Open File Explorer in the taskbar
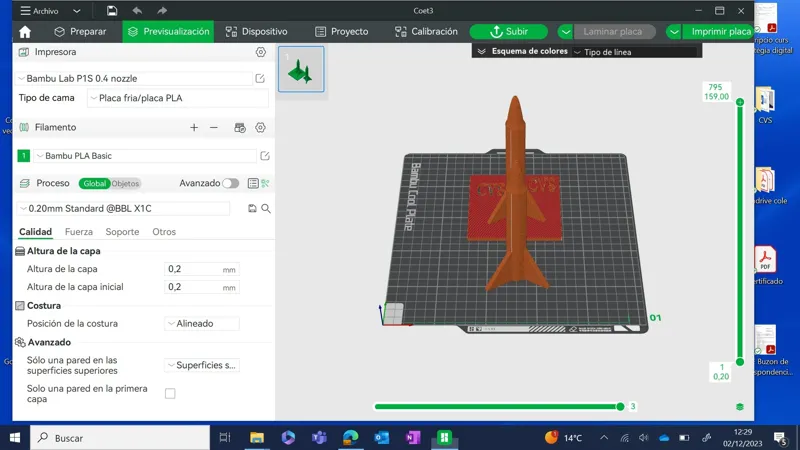This screenshot has height=450, width=800. (257, 437)
